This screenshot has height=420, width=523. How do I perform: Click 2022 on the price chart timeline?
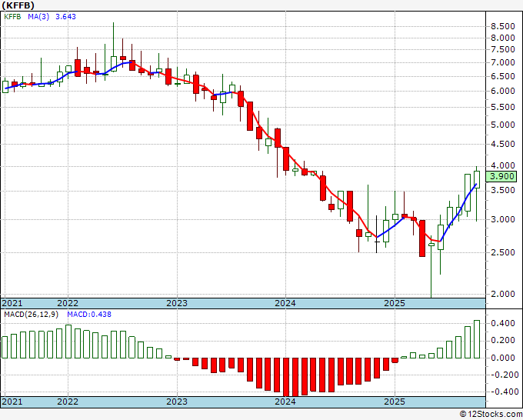(x=68, y=303)
